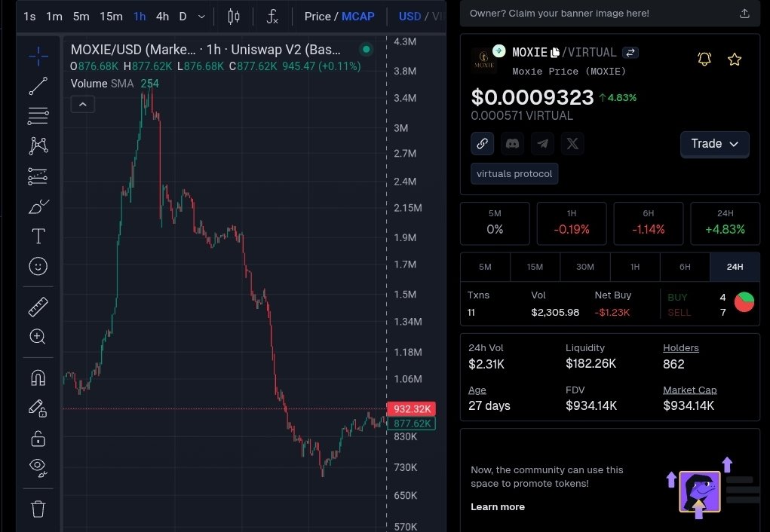Select the 5M stats tab
The width and height of the screenshot is (770, 532).
[485, 267]
